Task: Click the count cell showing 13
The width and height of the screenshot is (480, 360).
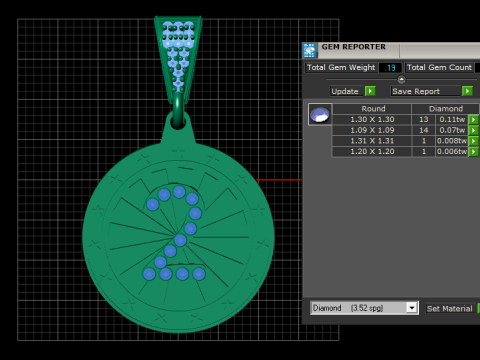Action: pos(424,119)
